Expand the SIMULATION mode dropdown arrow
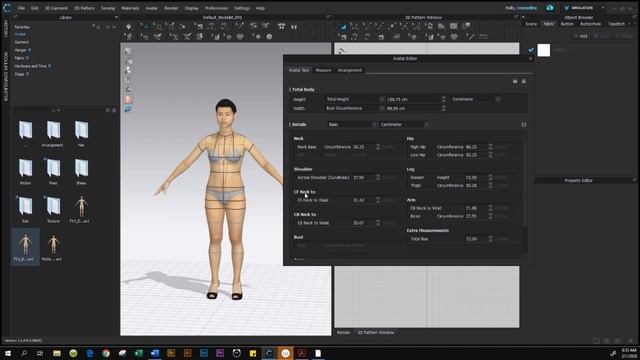 603,8
